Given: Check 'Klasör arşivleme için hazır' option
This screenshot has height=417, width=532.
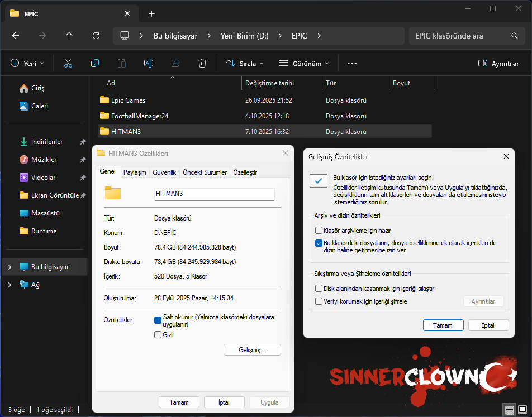Looking at the screenshot, I should (x=319, y=231).
